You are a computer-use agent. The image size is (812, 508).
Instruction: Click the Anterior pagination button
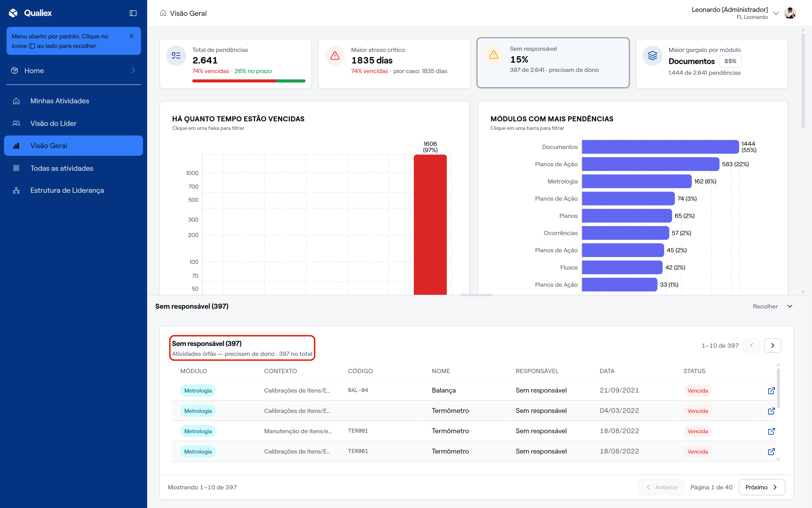661,487
